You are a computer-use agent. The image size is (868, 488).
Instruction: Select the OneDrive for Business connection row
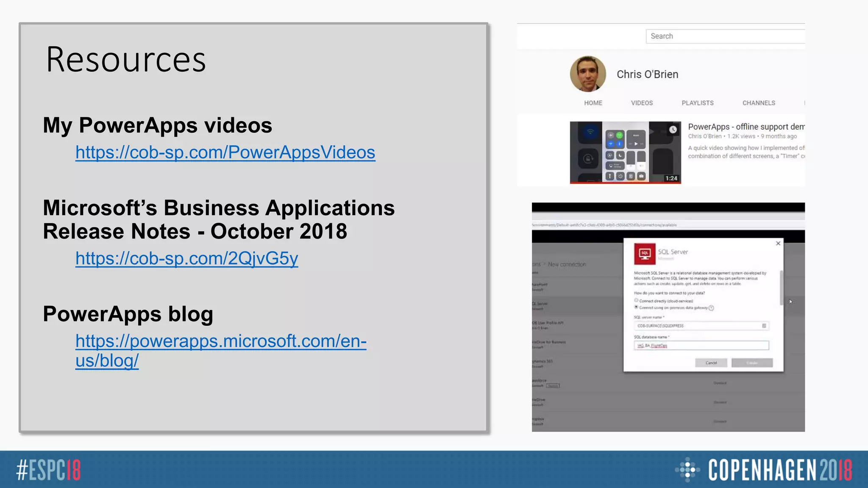tap(577, 344)
